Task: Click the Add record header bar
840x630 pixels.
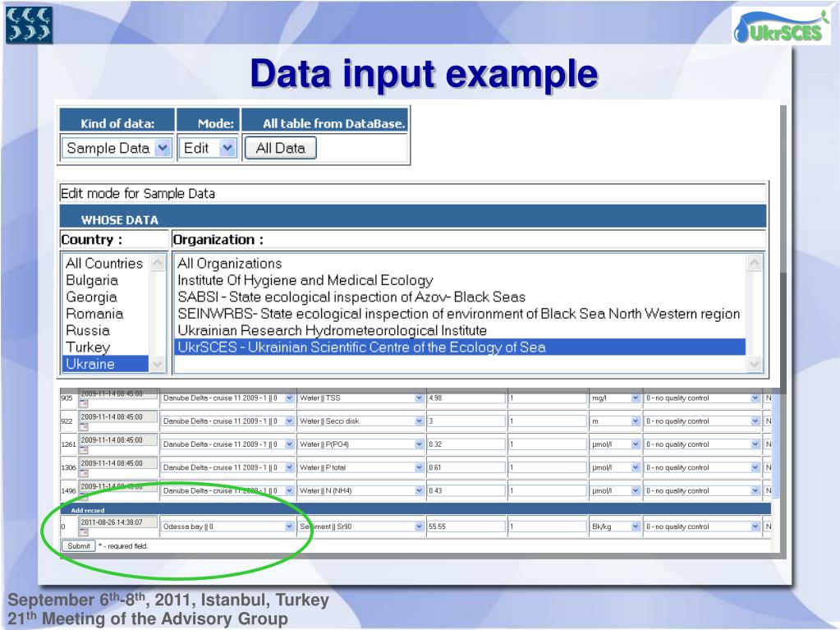Action: [415, 509]
